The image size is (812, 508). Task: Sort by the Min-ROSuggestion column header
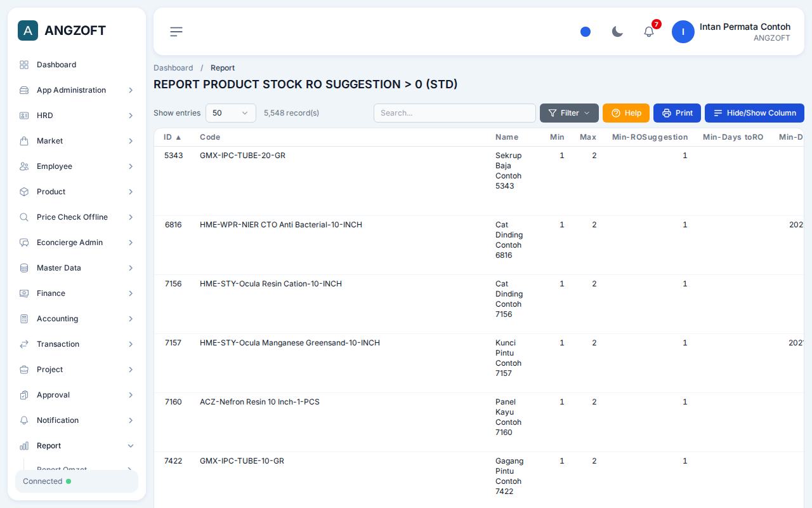(x=650, y=137)
